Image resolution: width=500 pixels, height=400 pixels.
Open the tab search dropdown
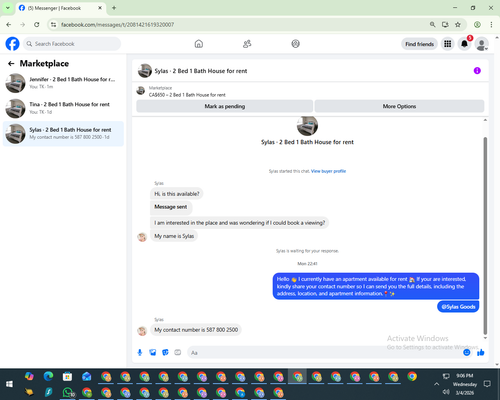click(x=8, y=8)
